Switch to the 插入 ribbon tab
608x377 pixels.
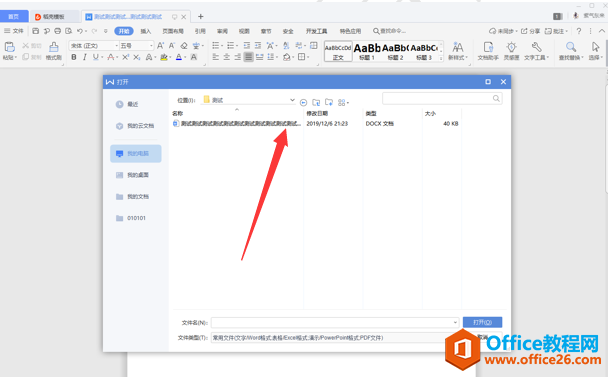click(145, 31)
